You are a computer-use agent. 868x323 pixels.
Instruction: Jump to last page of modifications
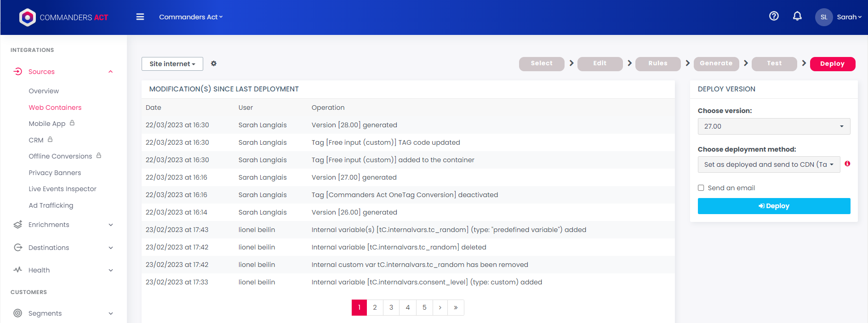tap(456, 308)
